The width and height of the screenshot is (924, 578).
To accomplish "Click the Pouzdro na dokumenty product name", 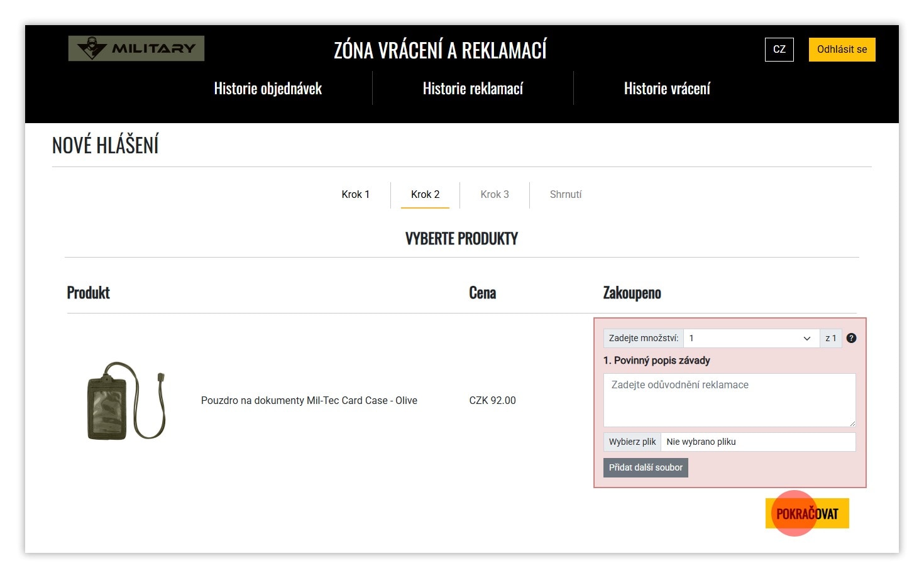I will (x=309, y=400).
